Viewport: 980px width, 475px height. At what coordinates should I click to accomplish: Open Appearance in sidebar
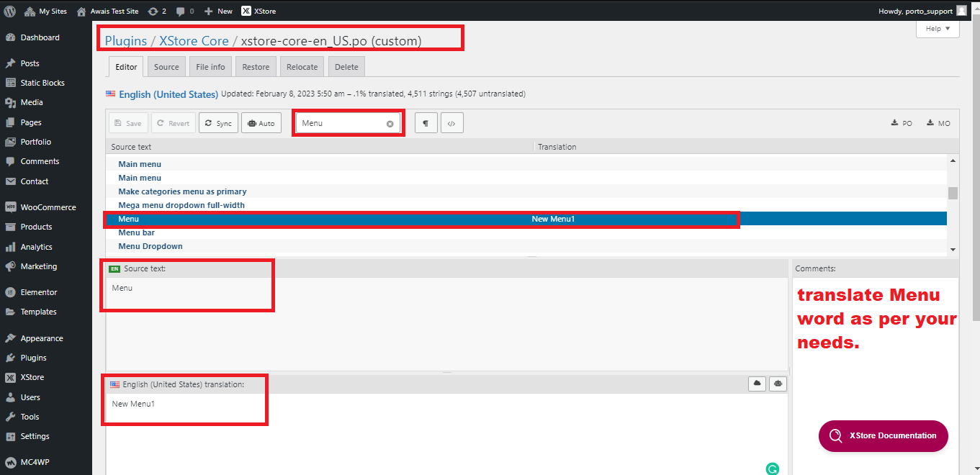coord(42,338)
